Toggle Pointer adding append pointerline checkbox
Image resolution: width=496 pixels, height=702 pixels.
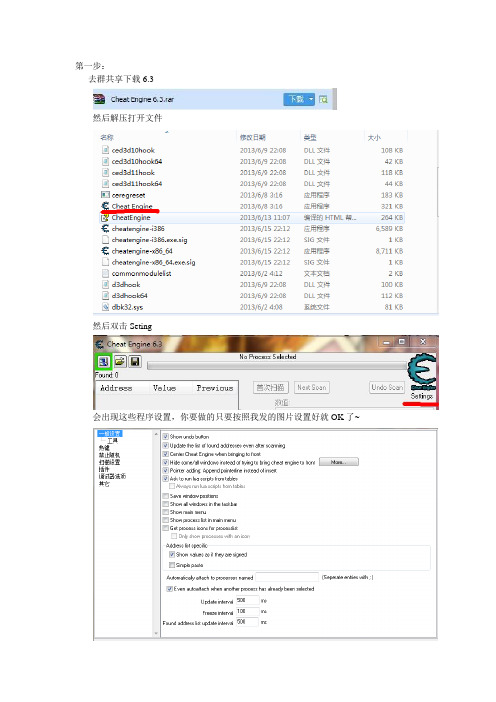[166, 470]
